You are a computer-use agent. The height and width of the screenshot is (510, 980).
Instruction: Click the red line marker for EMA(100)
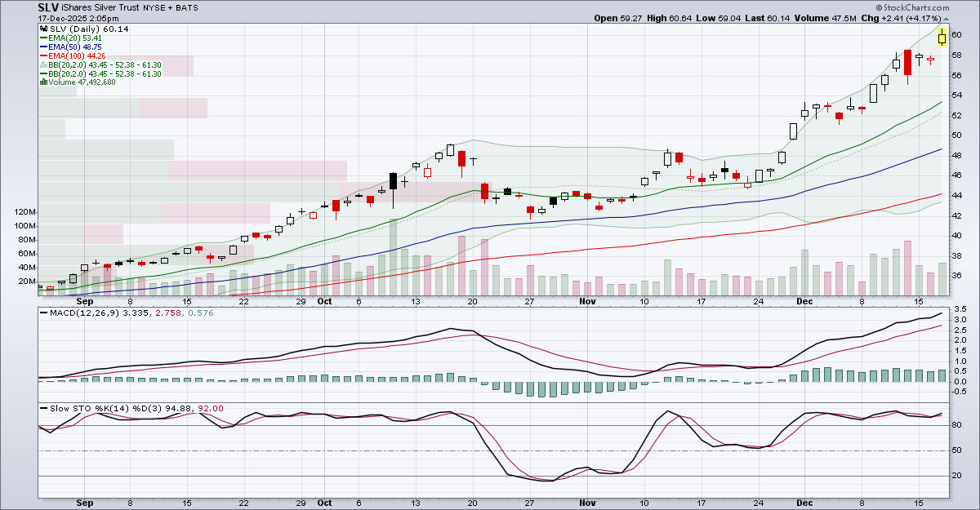42,55
